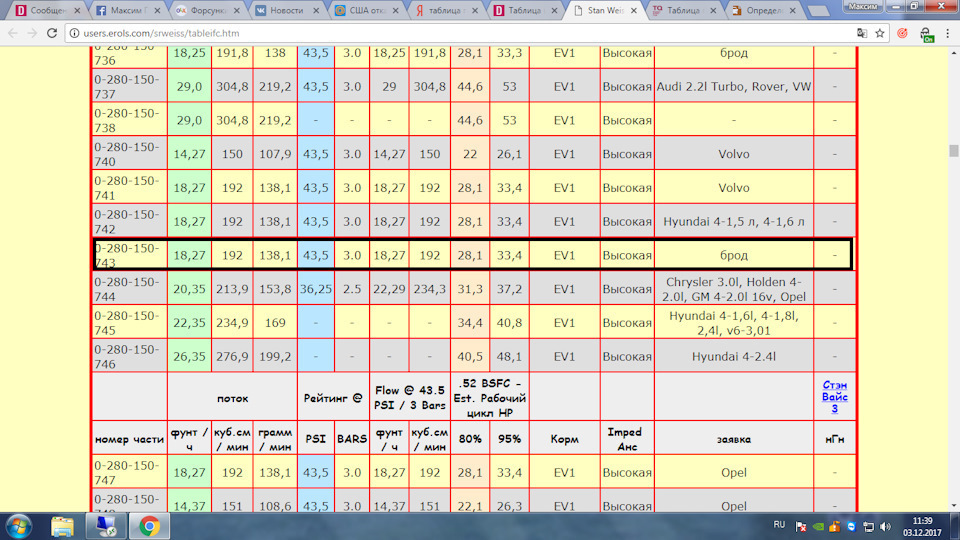Open the translate page icon

(x=862, y=33)
